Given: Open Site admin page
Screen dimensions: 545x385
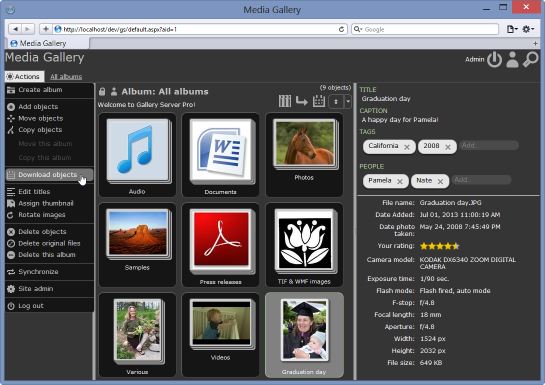Looking at the screenshot, I should 49,289.
